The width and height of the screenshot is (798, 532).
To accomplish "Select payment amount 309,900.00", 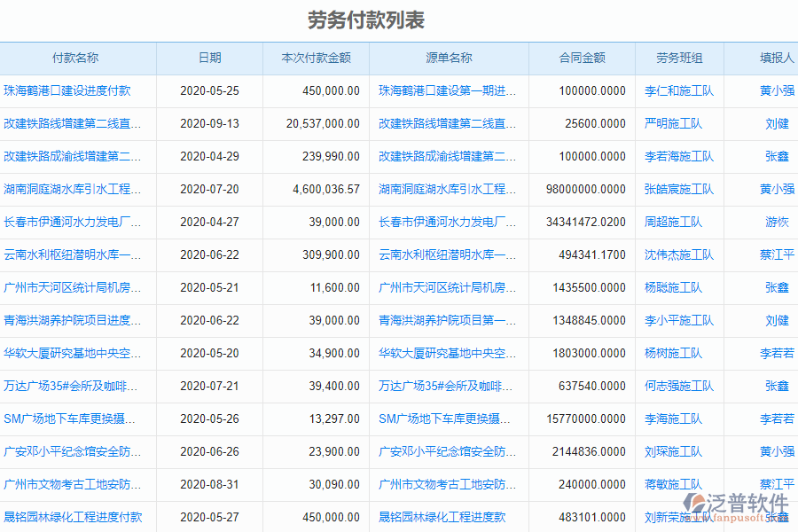I will point(331,254).
